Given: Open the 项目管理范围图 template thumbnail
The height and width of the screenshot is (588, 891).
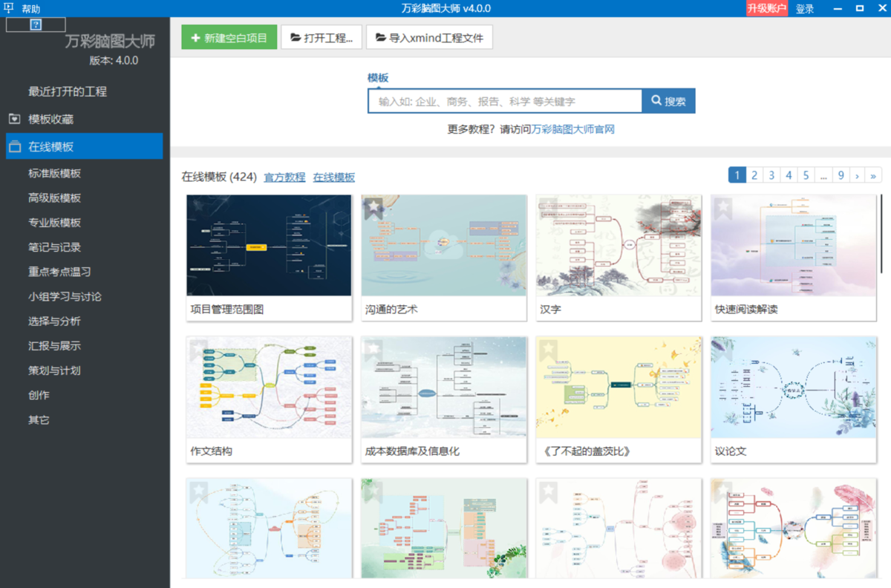Looking at the screenshot, I should tap(269, 246).
